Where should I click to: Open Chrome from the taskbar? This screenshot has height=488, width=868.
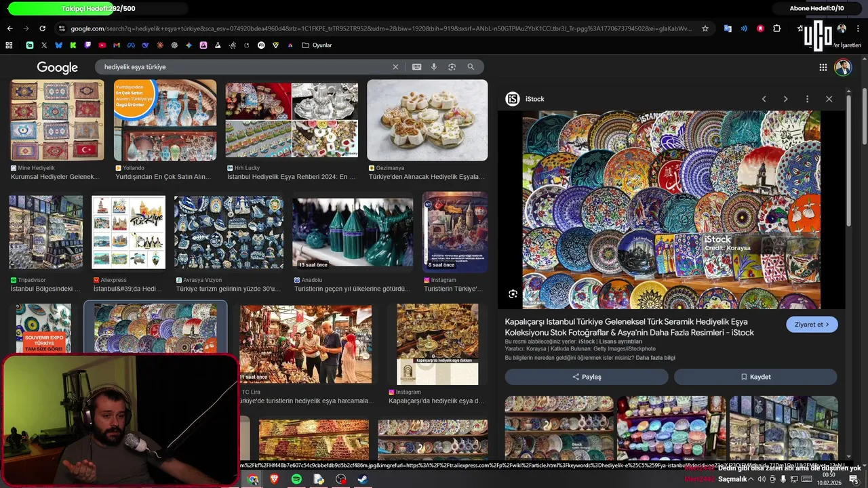[253, 479]
